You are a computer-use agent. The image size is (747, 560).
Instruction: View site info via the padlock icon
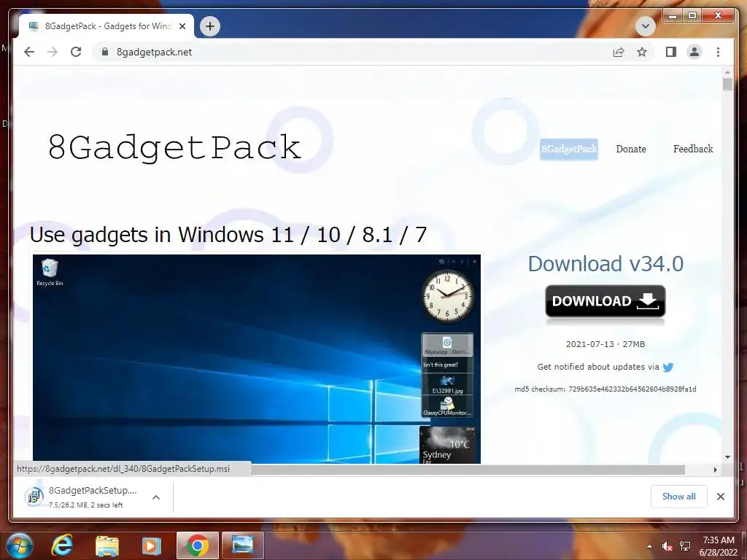point(105,52)
